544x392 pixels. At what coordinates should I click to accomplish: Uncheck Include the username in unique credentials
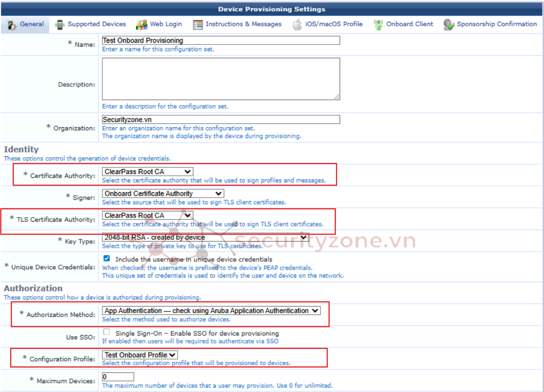(x=106, y=259)
